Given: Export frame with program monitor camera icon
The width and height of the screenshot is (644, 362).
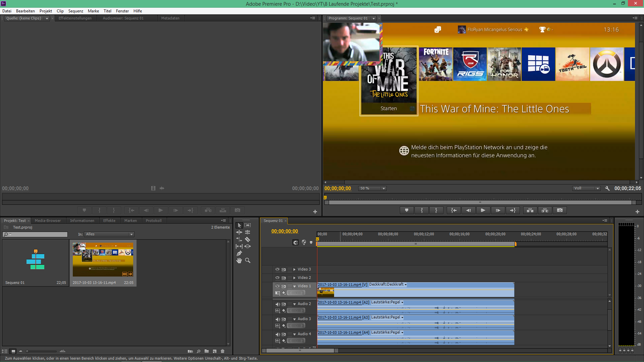Looking at the screenshot, I should [560, 210].
